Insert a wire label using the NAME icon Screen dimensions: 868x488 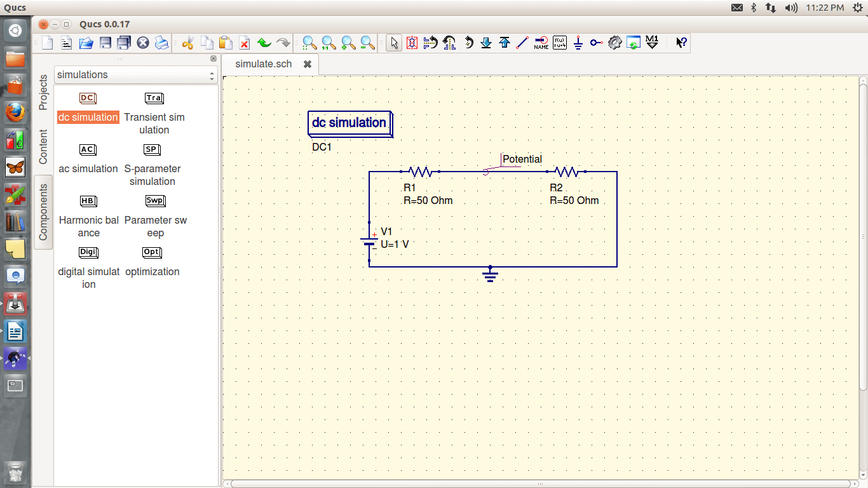click(541, 43)
